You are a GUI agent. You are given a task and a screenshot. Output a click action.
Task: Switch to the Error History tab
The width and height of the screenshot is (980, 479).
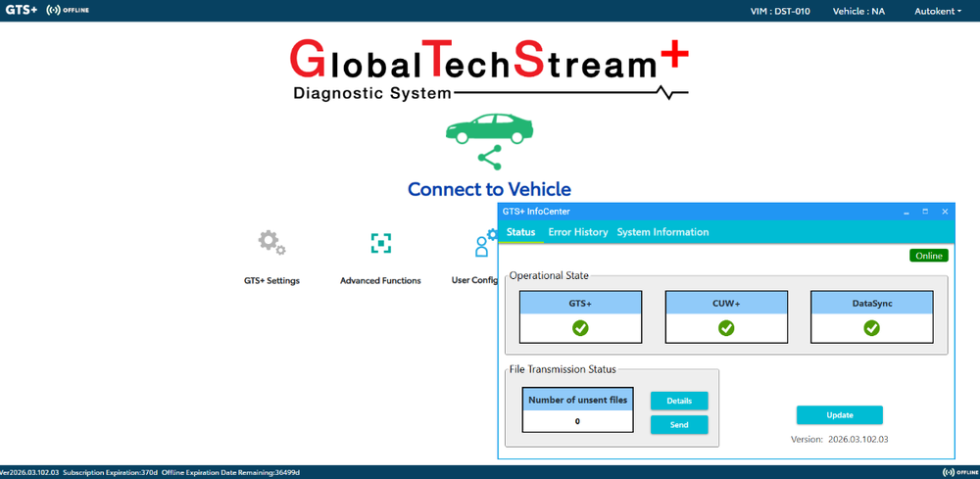[577, 232]
